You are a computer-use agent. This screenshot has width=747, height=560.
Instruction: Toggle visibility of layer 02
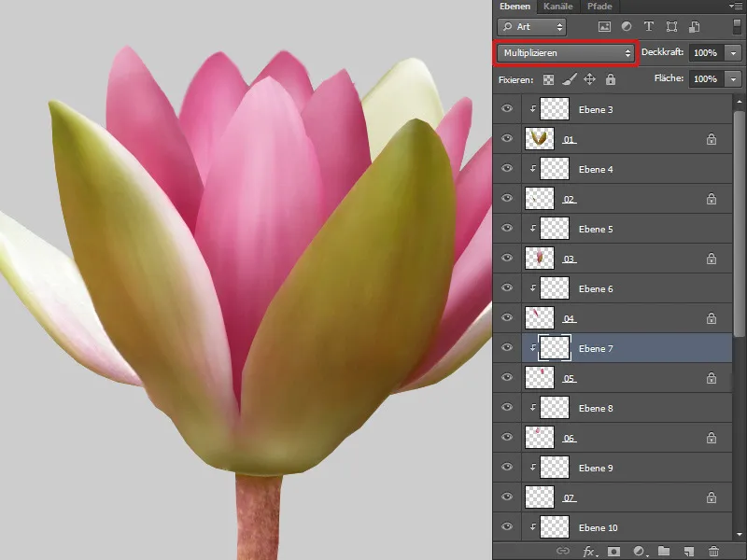tap(507, 198)
